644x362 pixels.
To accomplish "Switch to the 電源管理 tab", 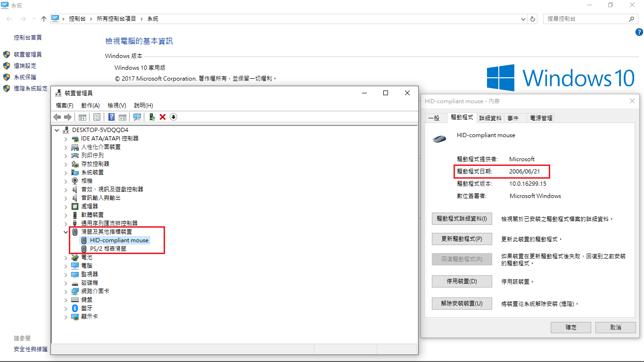I will click(x=541, y=118).
